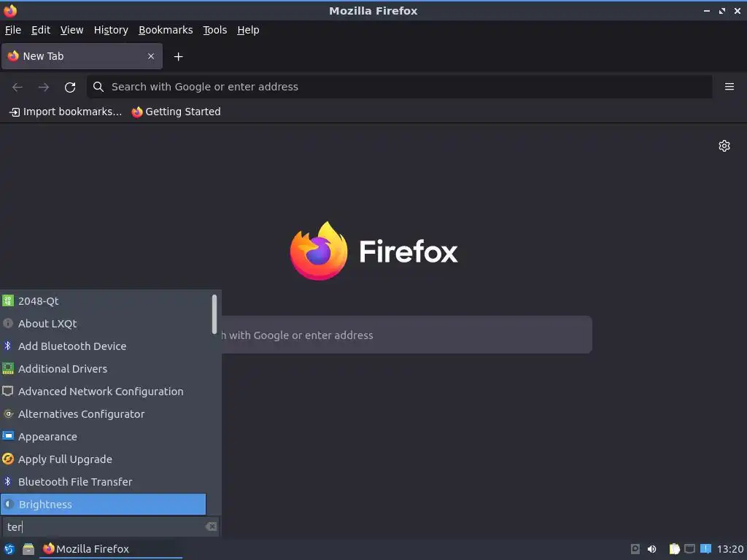This screenshot has width=747, height=560.
Task: Click the Additional Drivers chip icon
Action: coord(7,368)
